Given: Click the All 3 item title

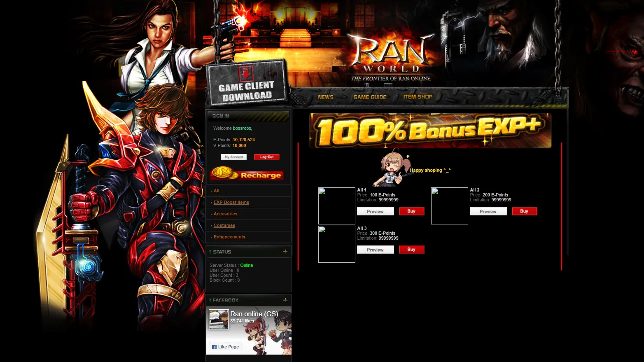Looking at the screenshot, I should click(362, 228).
